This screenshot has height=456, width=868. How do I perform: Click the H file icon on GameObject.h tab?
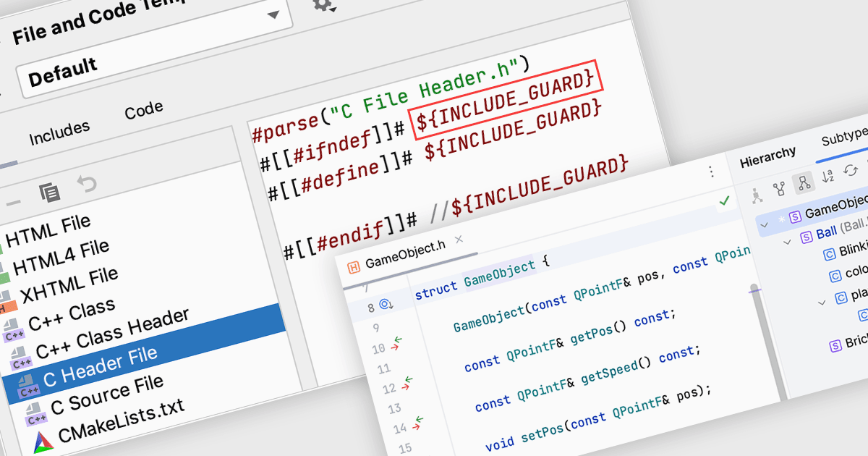354,266
